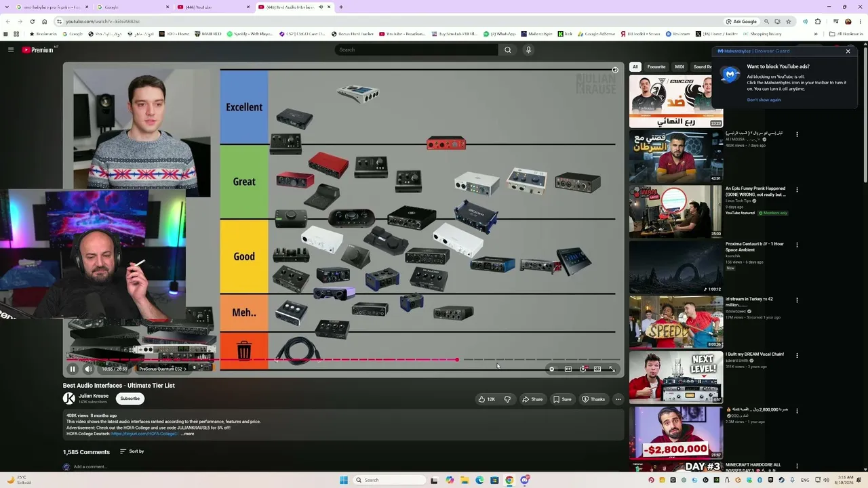Image resolution: width=868 pixels, height=488 pixels.
Task: Open Proxima Centauri space ambient thumbnail
Action: [676, 266]
